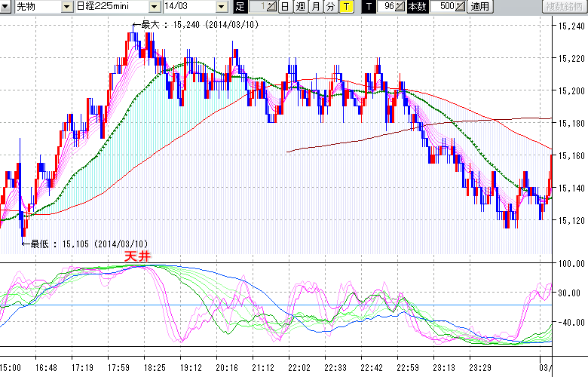Click the leftmost dropdown arrow in toolbar
Screen dimensions: 588x377
click(x=6, y=7)
